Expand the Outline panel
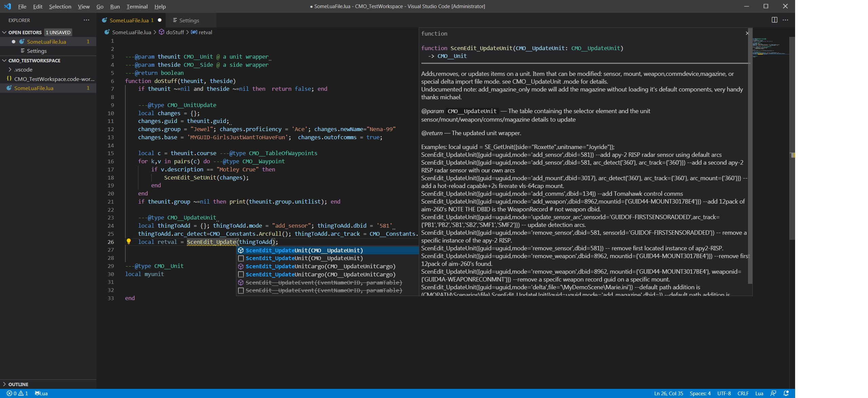This screenshot has width=868, height=398. point(4,384)
